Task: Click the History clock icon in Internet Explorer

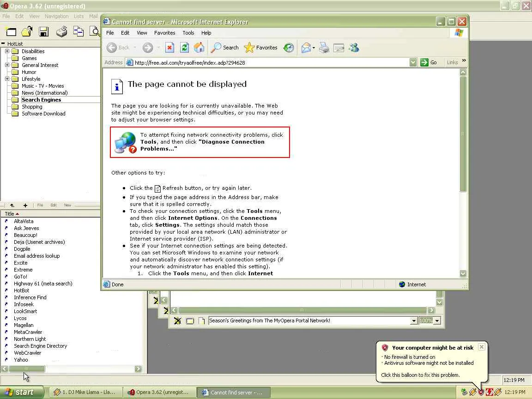Action: [x=289, y=48]
